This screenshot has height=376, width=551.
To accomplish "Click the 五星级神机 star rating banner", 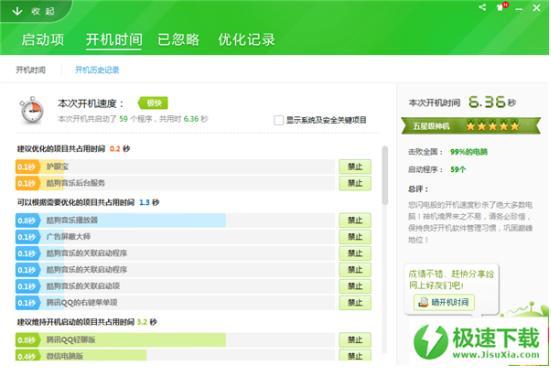I will click(x=471, y=126).
